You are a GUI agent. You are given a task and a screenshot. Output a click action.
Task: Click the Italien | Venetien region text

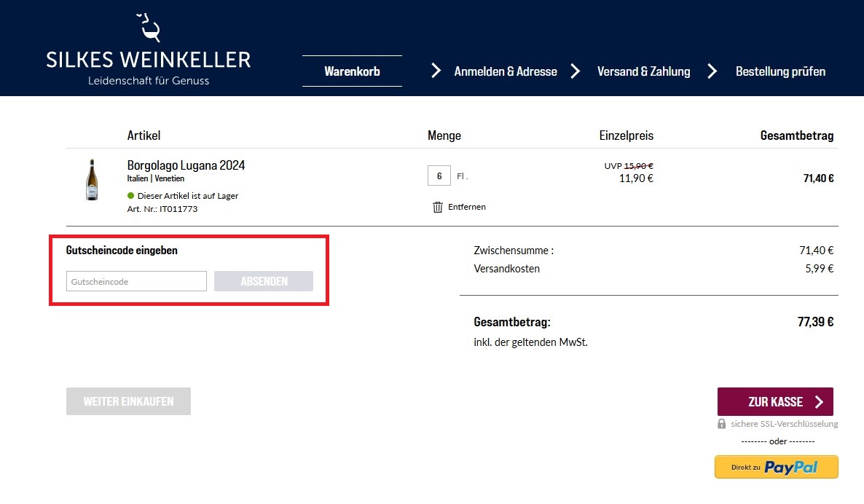156,178
